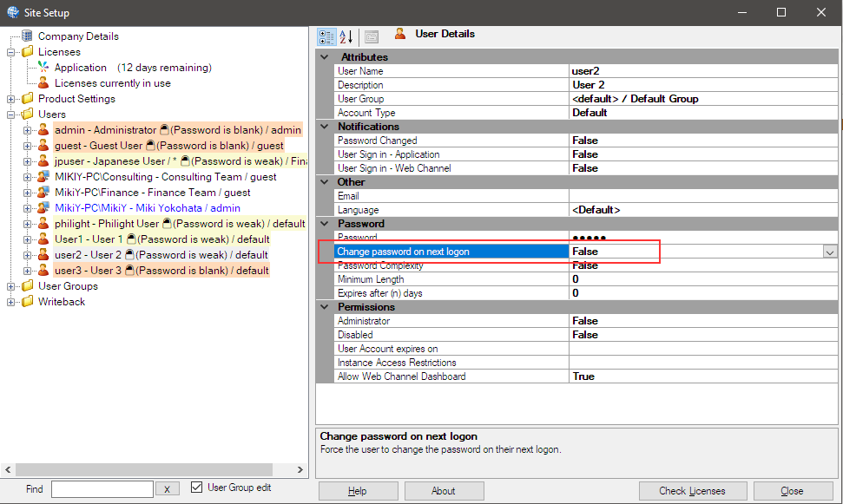Collapse the Permissions property category
The height and width of the screenshot is (504, 843).
(324, 307)
